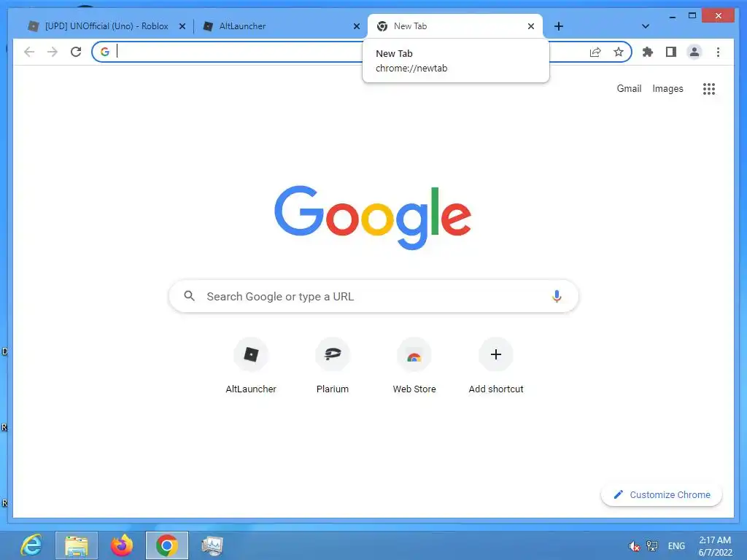Reload the current page
The width and height of the screenshot is (747, 560).
76,52
